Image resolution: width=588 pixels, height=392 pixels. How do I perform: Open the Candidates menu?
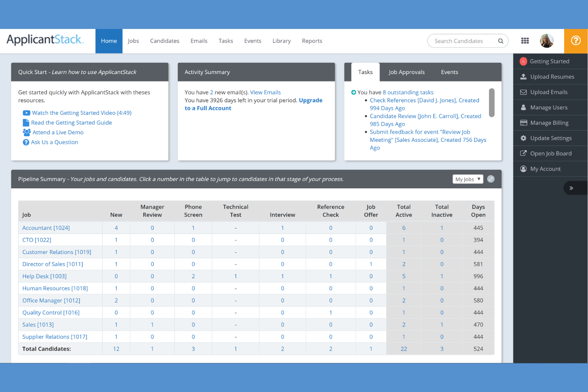[164, 41]
